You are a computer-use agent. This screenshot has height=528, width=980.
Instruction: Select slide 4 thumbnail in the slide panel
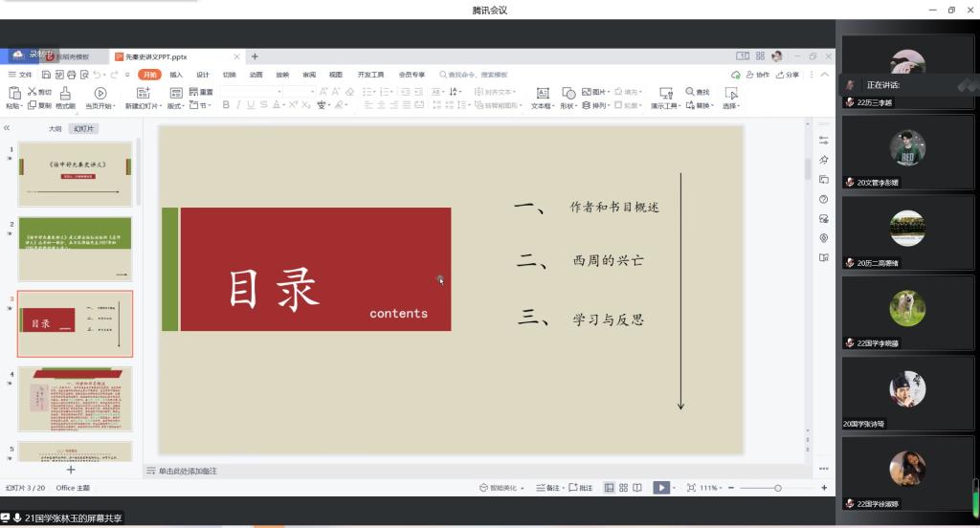[x=75, y=399]
